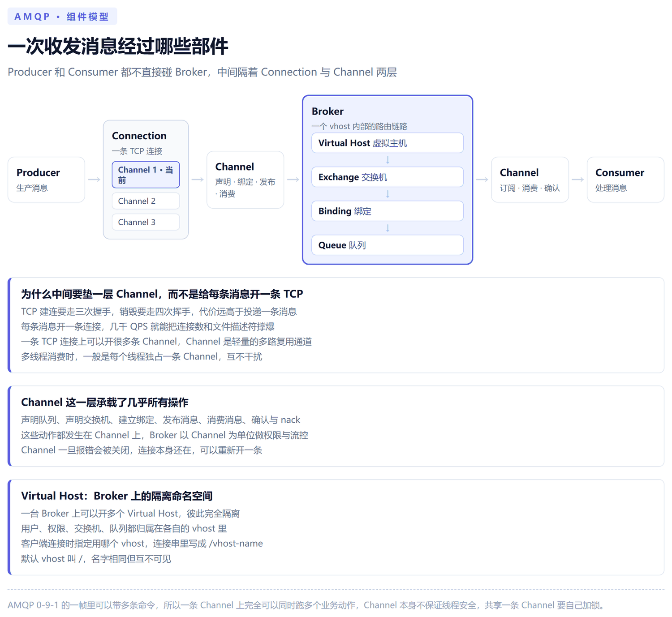Select the Channel 1 · 当前 item

point(146,175)
